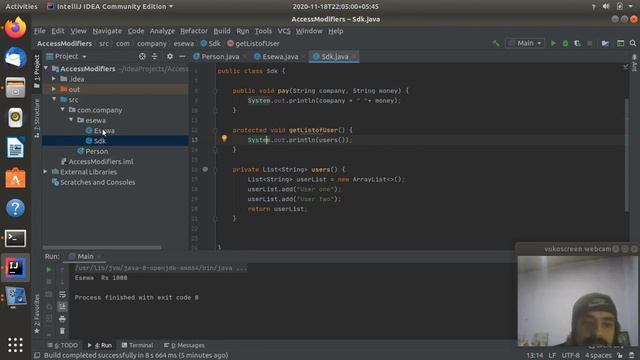Viewport: 640px width, 360px height.
Task: Toggle the 1: Project side tool window
Action: pos(37,71)
